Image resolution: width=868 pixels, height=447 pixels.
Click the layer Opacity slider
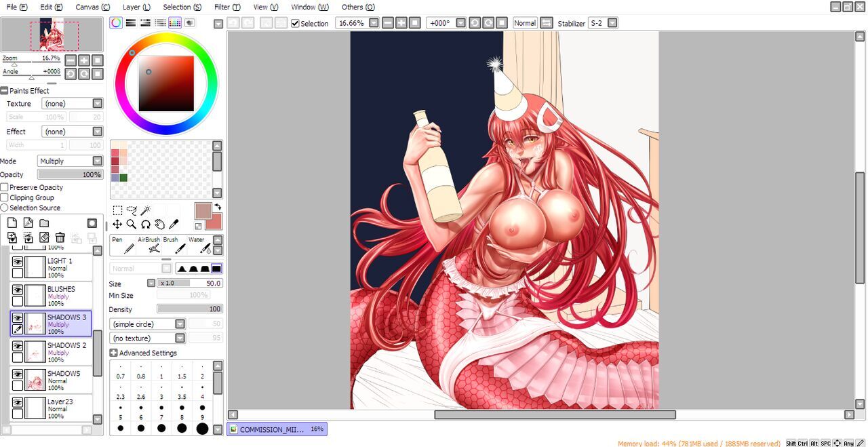71,174
